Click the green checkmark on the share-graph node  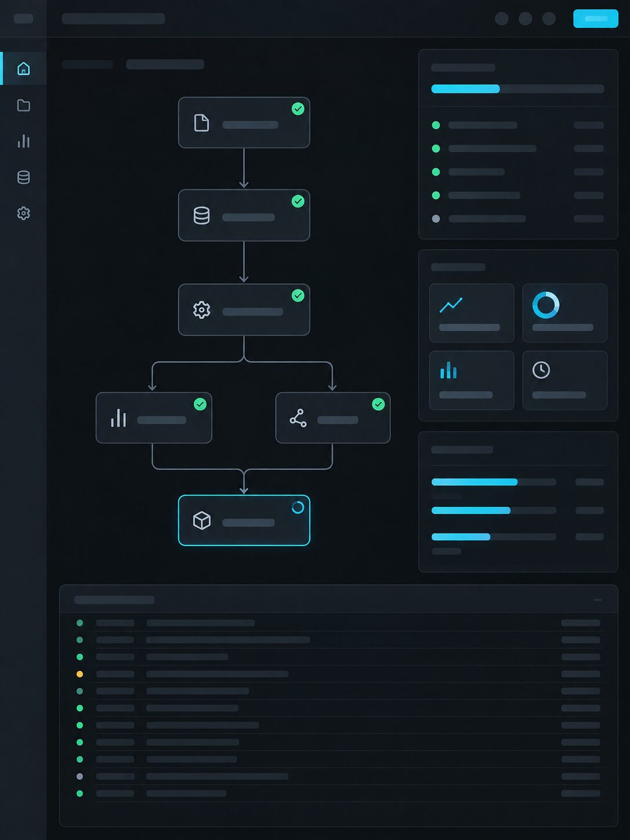pos(378,404)
